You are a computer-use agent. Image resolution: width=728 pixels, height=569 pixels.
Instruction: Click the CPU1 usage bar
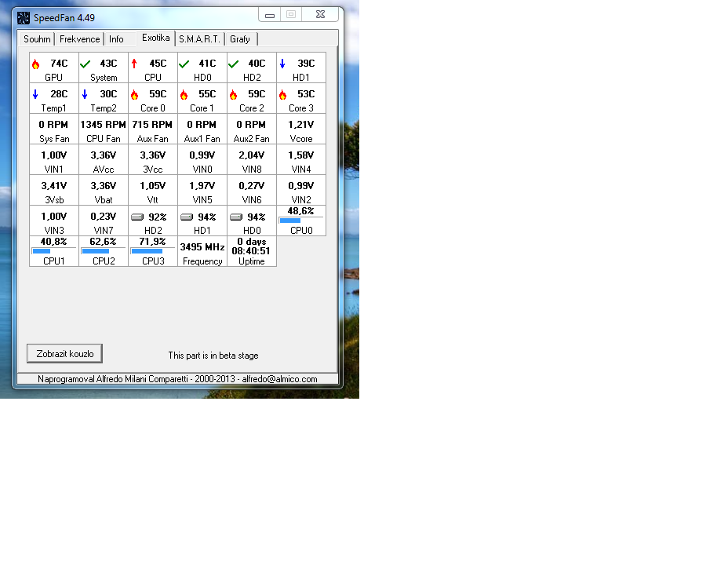54,251
